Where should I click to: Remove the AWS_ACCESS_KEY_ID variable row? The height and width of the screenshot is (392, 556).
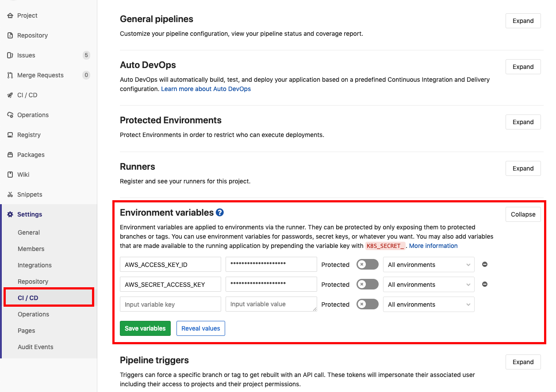(485, 264)
